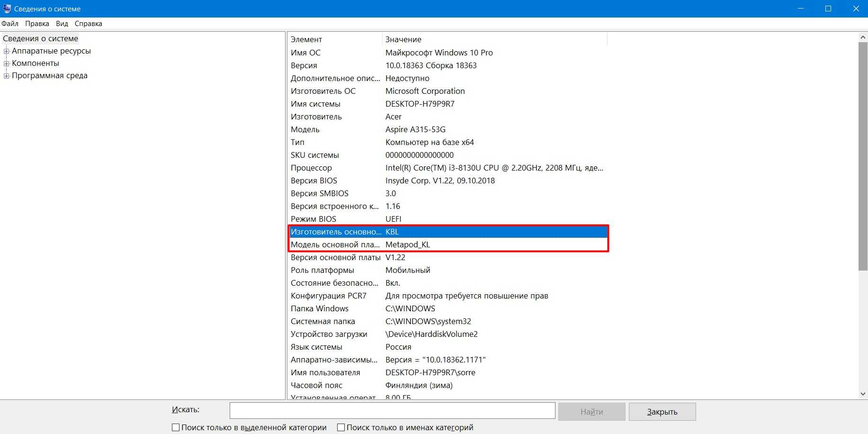This screenshot has height=434, width=868.
Task: Click the Закрыть button
Action: tap(662, 412)
